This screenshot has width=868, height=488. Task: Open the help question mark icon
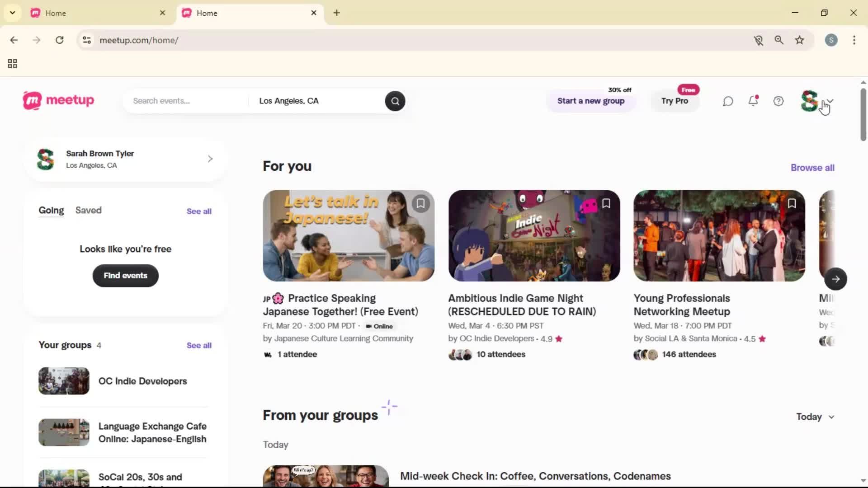pyautogui.click(x=778, y=101)
